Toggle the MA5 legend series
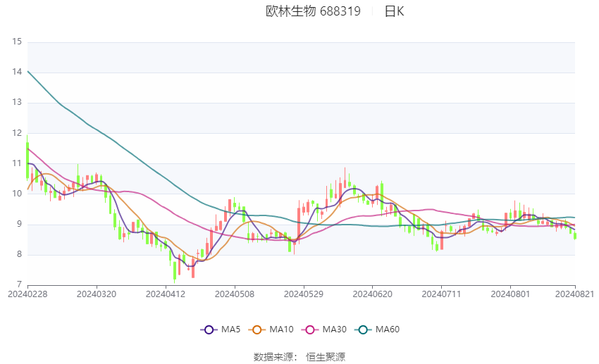 tap(221, 330)
